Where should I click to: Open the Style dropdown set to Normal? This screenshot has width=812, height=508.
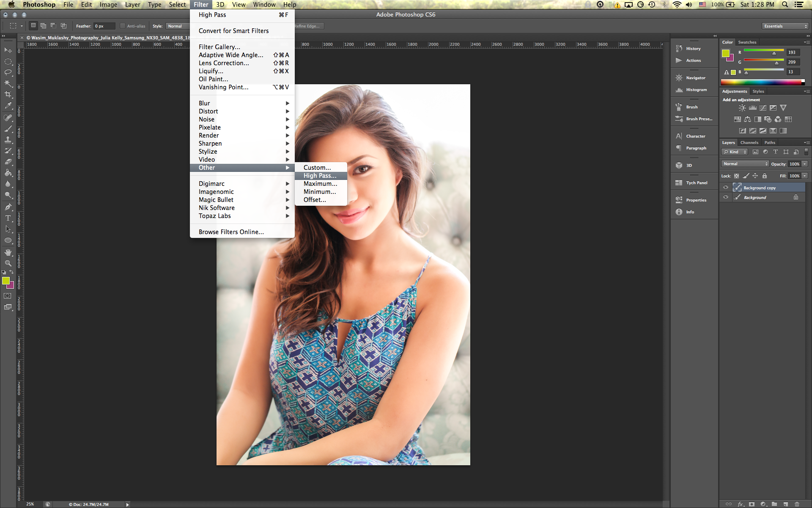[x=178, y=26]
